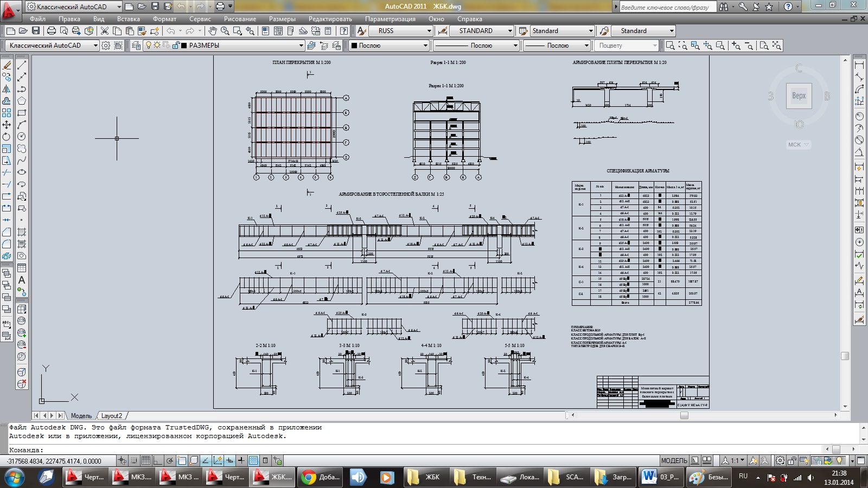Toggle Grid Display in status bar
The image size is (868, 488).
point(146,461)
